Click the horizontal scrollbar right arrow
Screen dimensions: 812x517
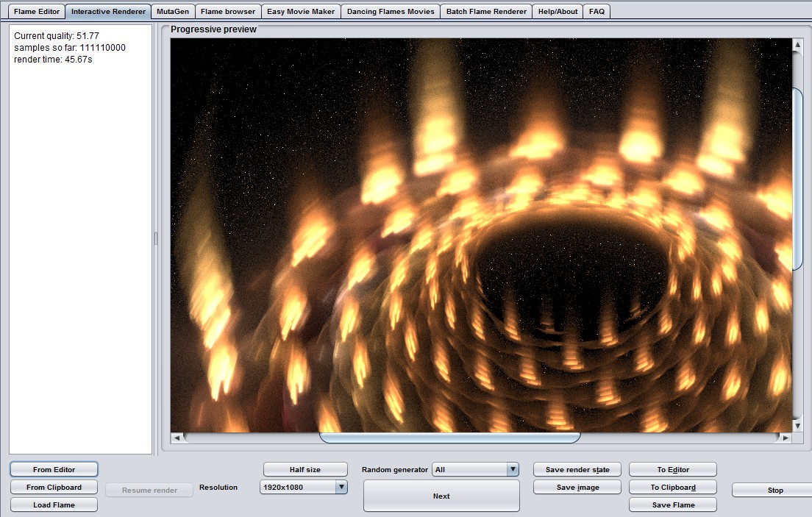786,438
